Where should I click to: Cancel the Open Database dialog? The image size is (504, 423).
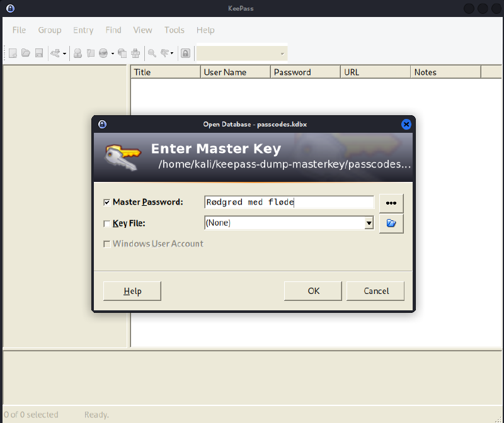376,291
